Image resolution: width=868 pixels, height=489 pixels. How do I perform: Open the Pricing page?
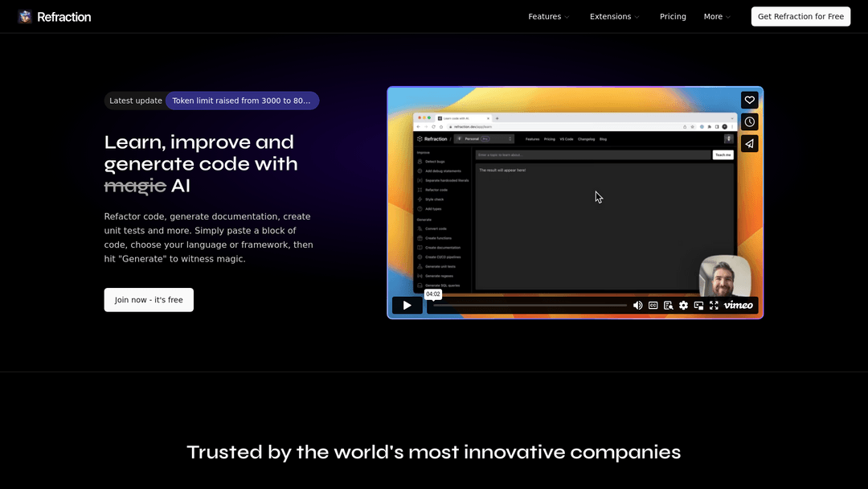coord(673,17)
